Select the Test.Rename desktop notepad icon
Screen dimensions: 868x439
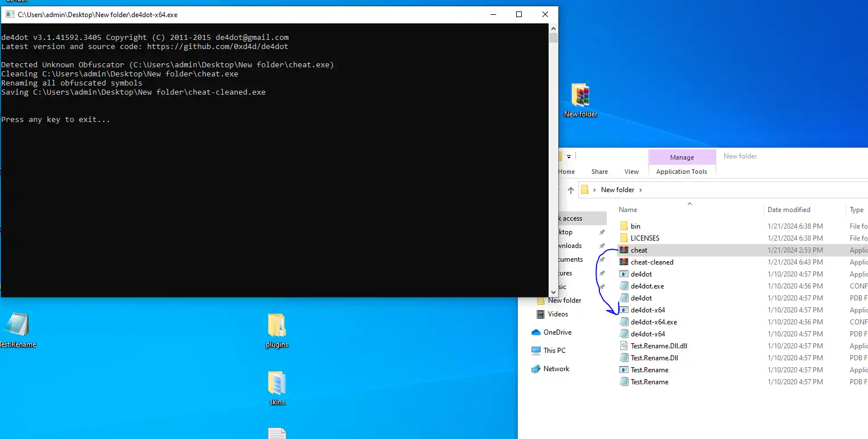coord(17,324)
